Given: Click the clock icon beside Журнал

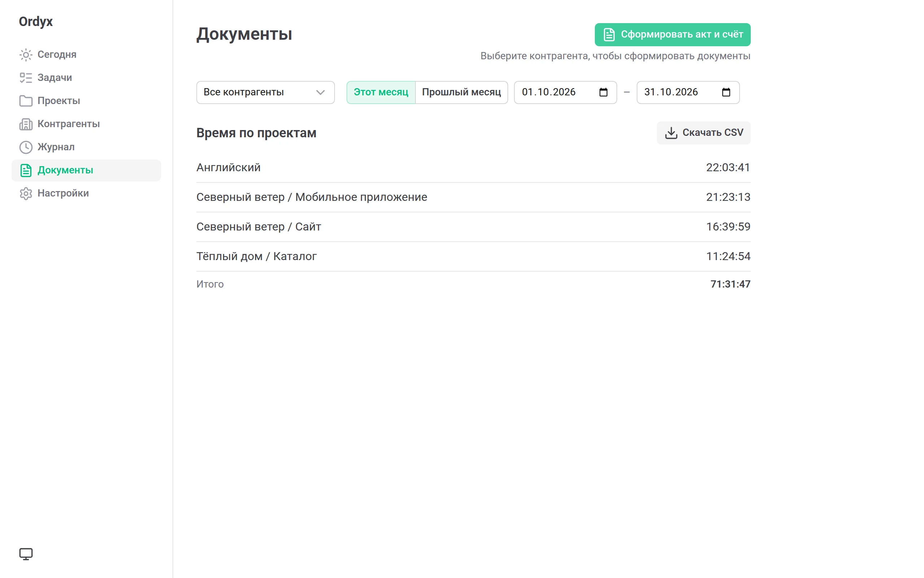Looking at the screenshot, I should [26, 147].
